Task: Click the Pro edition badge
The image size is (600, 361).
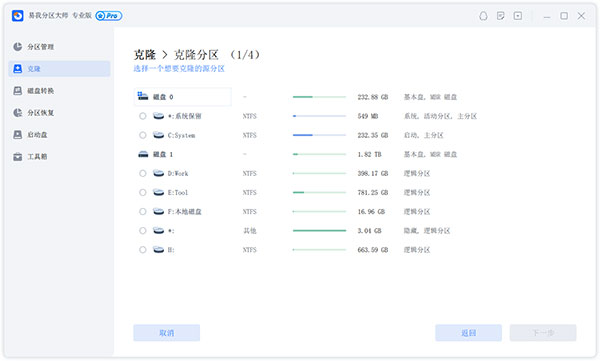Action: [x=109, y=16]
